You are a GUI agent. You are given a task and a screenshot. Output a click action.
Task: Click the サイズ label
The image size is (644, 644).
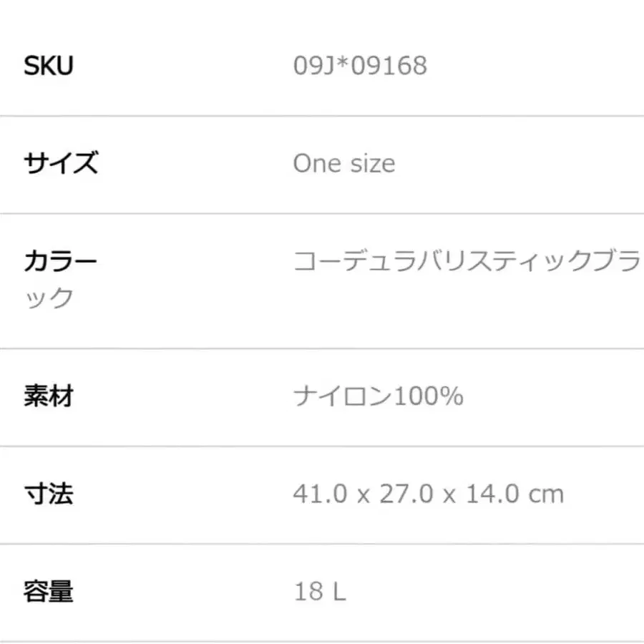pyautogui.click(x=61, y=164)
